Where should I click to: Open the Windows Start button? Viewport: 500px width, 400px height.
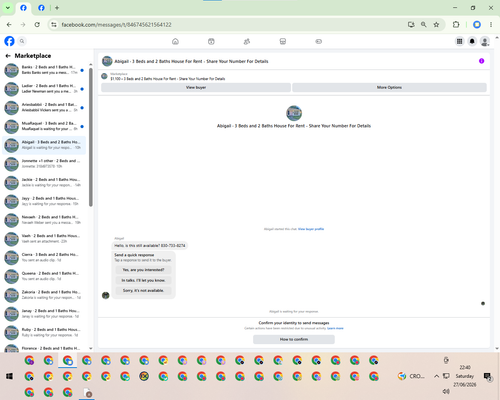point(9,376)
